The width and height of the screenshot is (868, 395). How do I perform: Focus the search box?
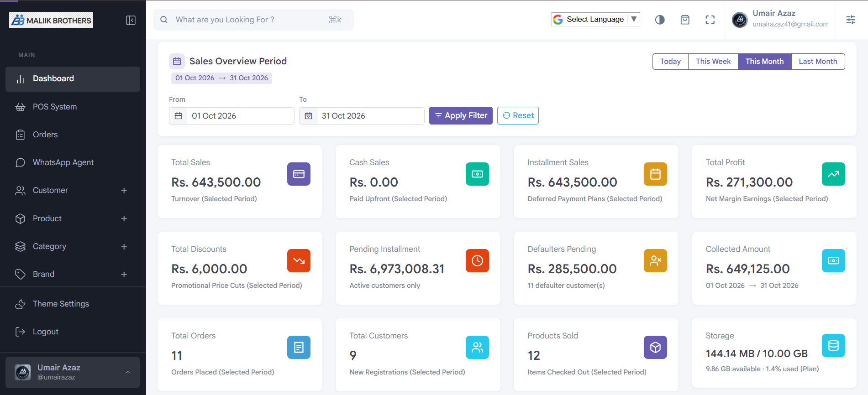click(253, 20)
